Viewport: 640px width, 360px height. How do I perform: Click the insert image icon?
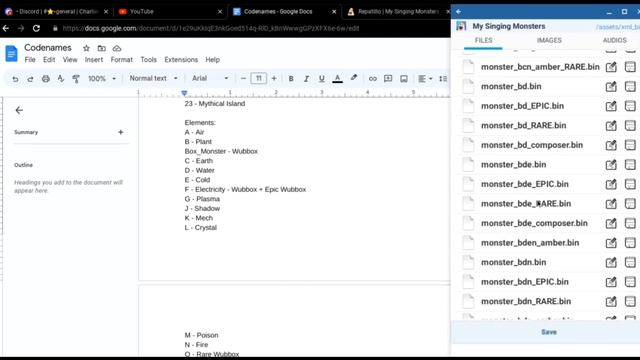pyautogui.click(x=404, y=79)
